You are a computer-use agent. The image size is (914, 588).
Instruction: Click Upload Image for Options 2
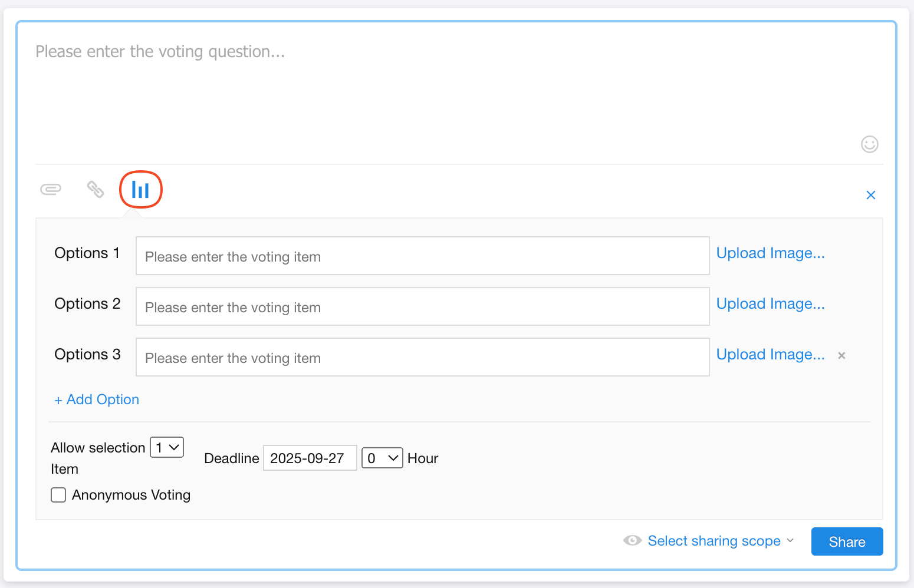click(770, 304)
